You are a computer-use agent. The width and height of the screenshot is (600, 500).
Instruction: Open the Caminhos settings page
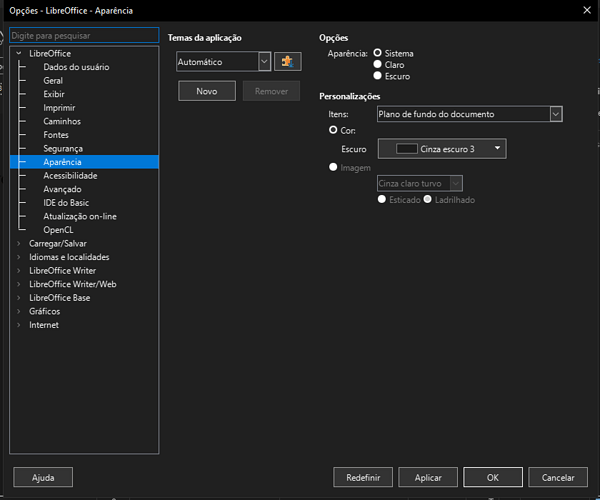point(62,121)
